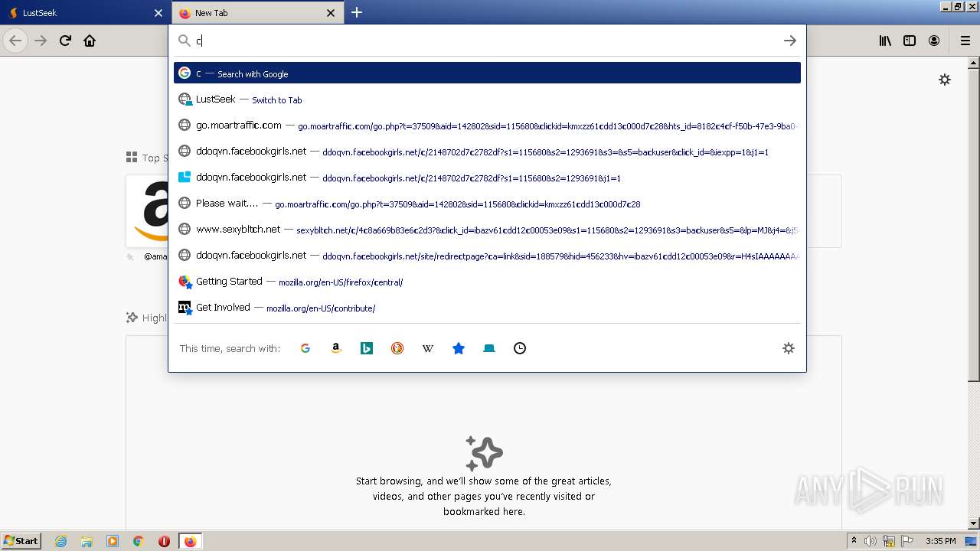This screenshot has height=551, width=980.
Task: Select the New Tab tab
Action: point(257,13)
